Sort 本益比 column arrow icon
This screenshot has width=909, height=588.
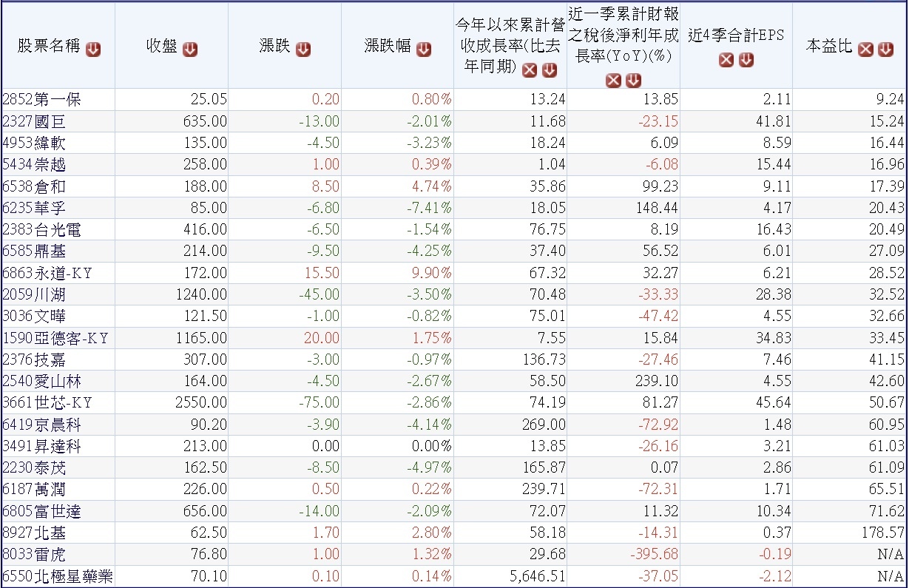tap(885, 50)
